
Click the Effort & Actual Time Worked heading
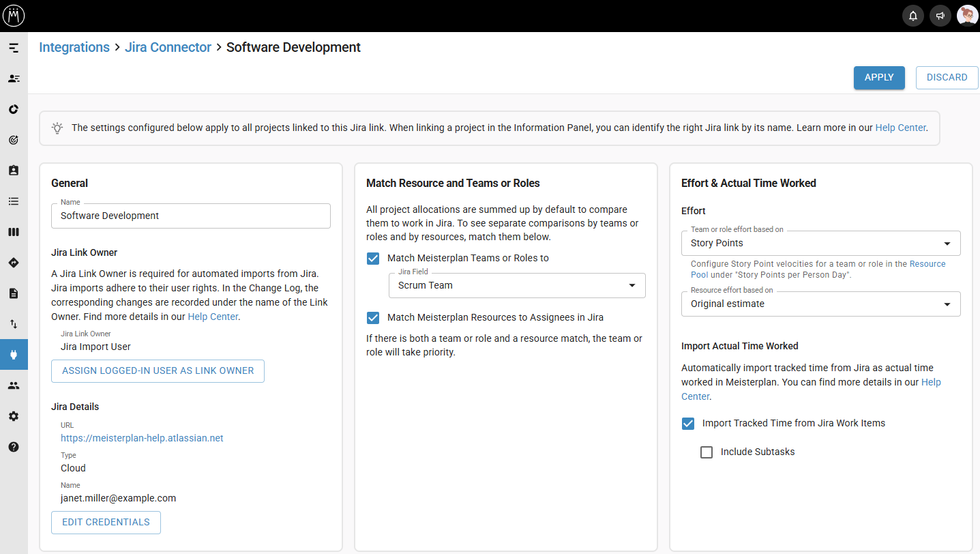tap(749, 183)
